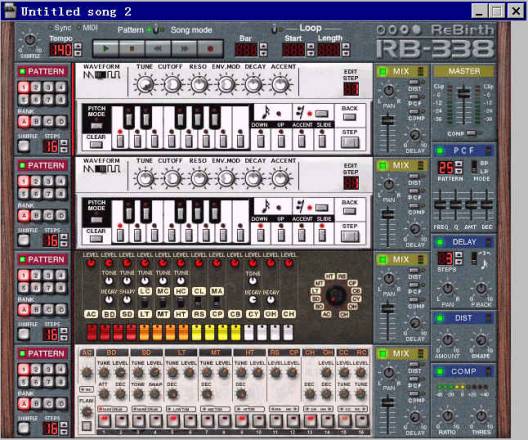The height and width of the screenshot is (440, 528).
Task: Toggle the MIDI indicator near Tempo
Action: tap(79, 28)
